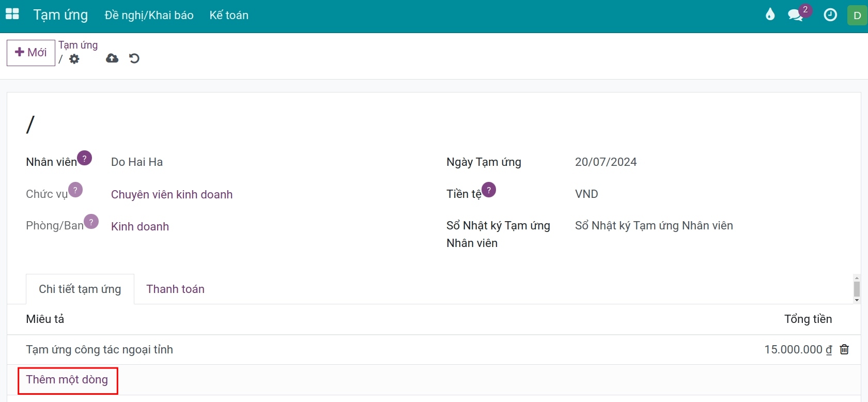Edit the description Tạm ứng công tác ngoại tỉnh
This screenshot has height=402, width=868.
(100, 350)
